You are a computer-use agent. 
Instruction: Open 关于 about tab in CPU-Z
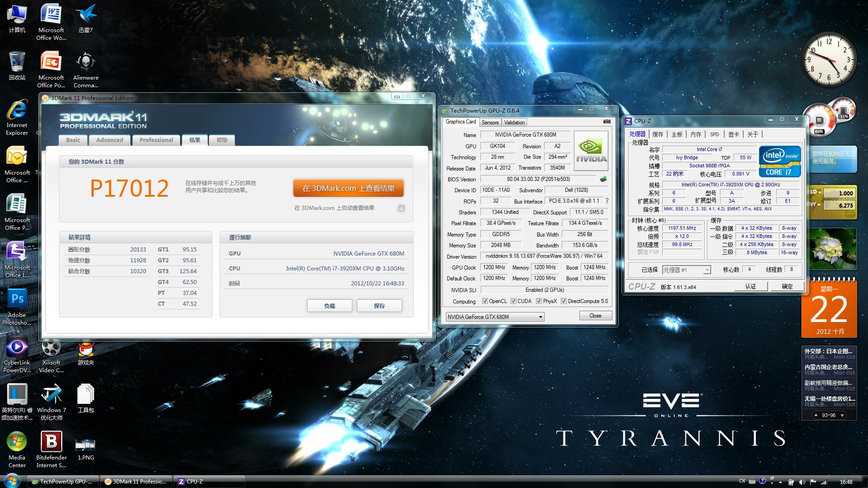tap(752, 134)
